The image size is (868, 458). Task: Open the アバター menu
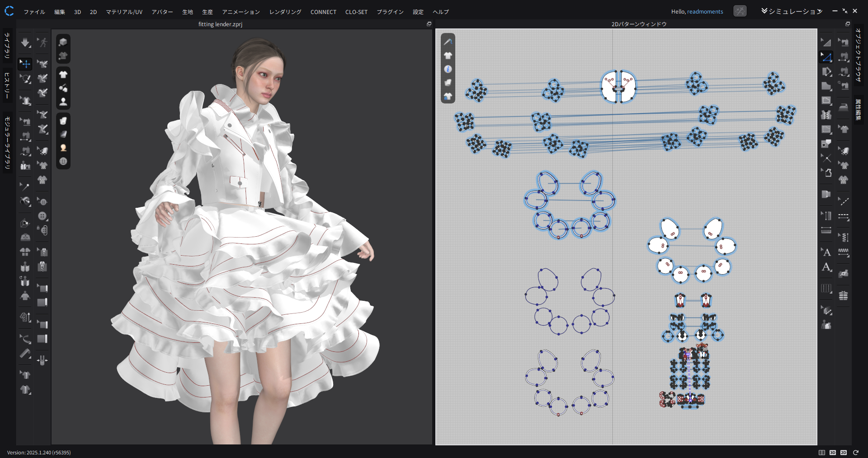point(162,12)
